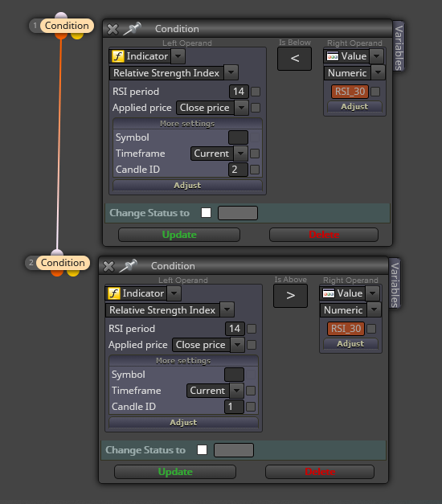Close the second Condition panel with X icon

[x=108, y=266]
